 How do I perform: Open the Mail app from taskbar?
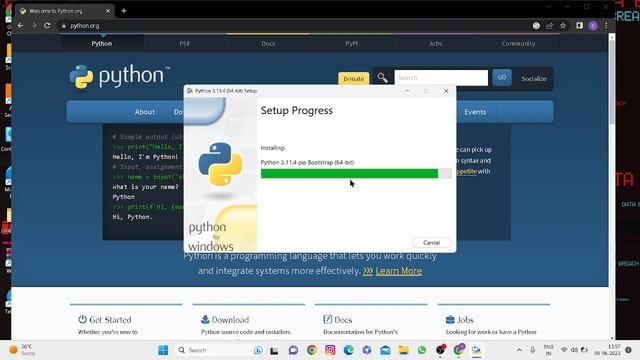click(x=385, y=350)
